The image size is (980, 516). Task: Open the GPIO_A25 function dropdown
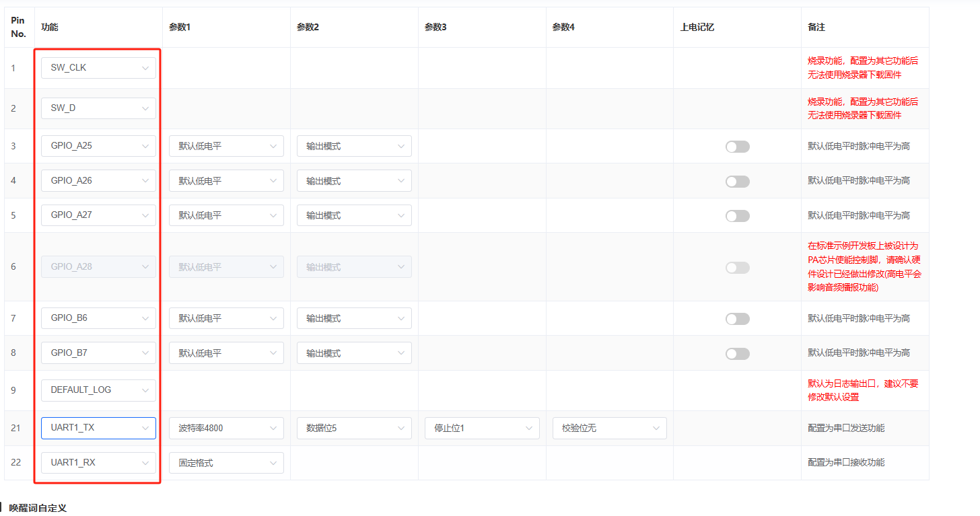point(98,146)
